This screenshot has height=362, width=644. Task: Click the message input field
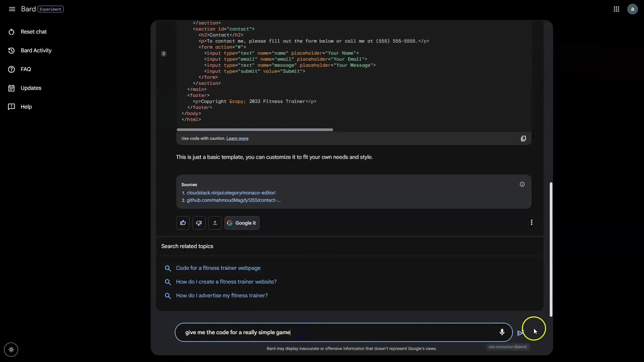344,332
